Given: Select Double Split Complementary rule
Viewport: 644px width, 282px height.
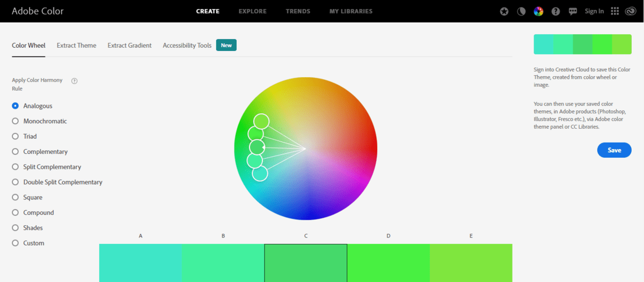Looking at the screenshot, I should tap(57, 182).
